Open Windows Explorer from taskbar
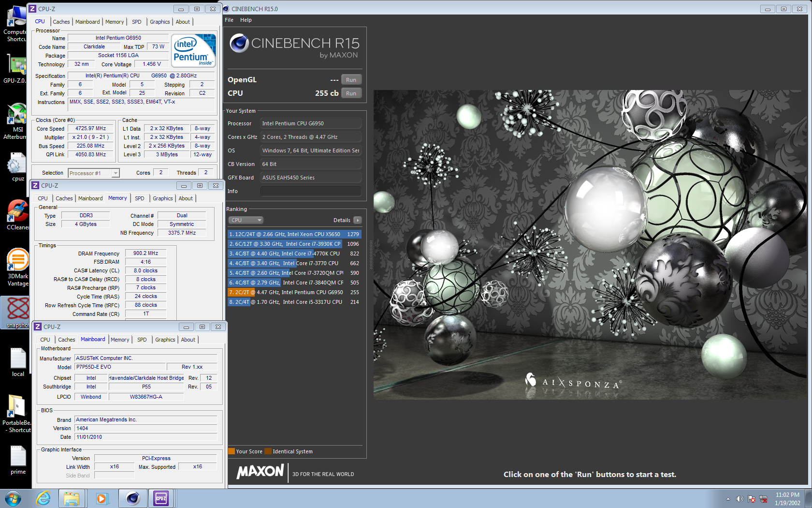Image resolution: width=812 pixels, height=508 pixels. [72, 498]
